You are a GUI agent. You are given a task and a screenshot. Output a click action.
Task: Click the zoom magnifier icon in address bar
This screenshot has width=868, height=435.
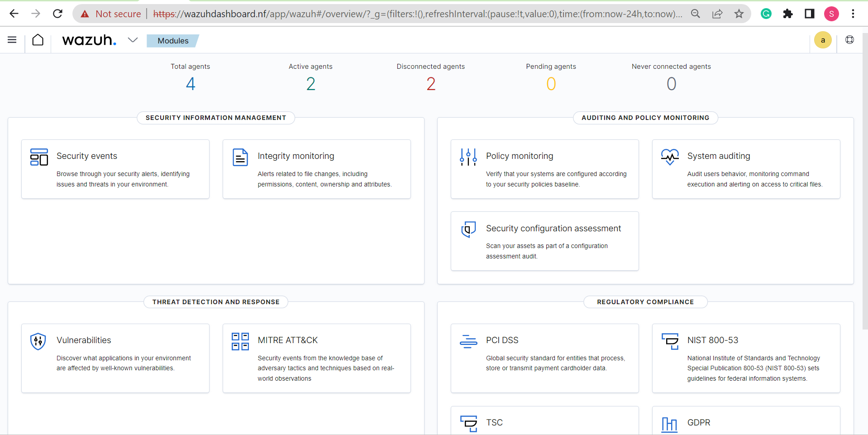coord(696,14)
